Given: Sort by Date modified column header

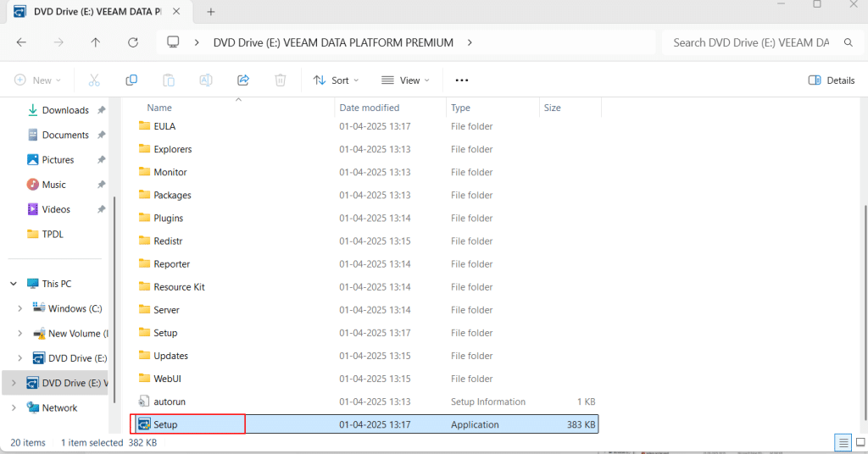Looking at the screenshot, I should (370, 108).
